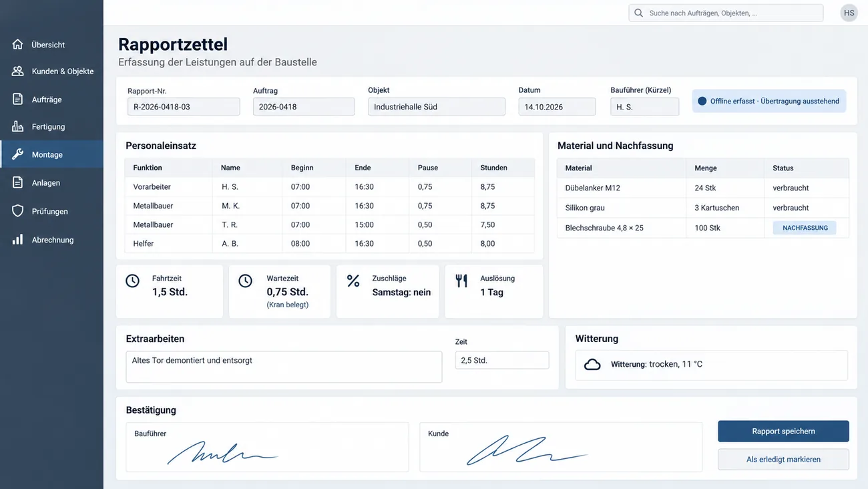The height and width of the screenshot is (489, 868).
Task: Click the Bauführer signature box
Action: pyautogui.click(x=267, y=447)
